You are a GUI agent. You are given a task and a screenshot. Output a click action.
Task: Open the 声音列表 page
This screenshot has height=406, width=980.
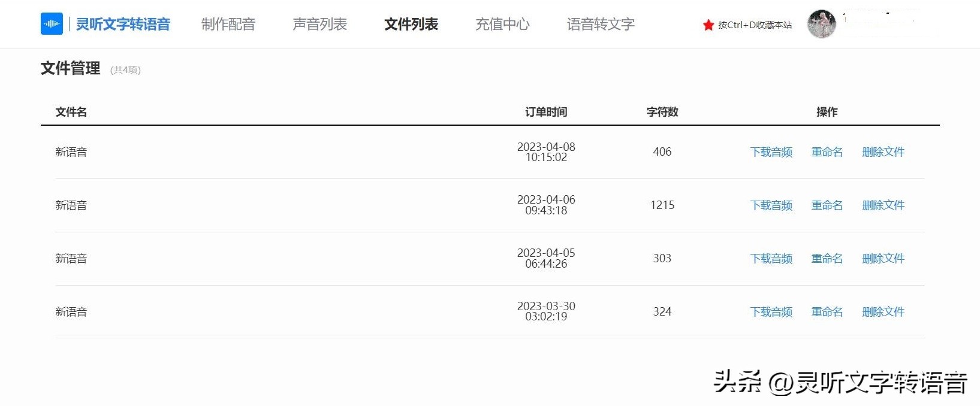click(319, 25)
